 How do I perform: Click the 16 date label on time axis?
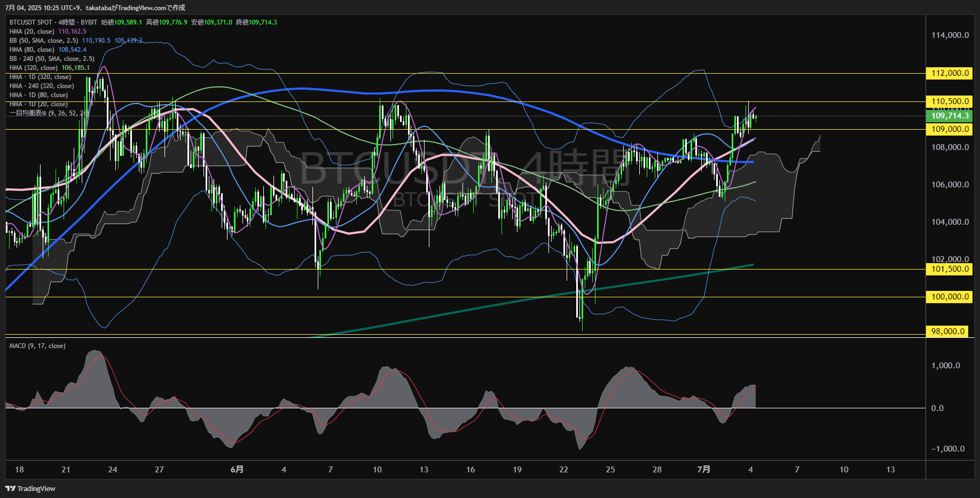click(x=471, y=470)
